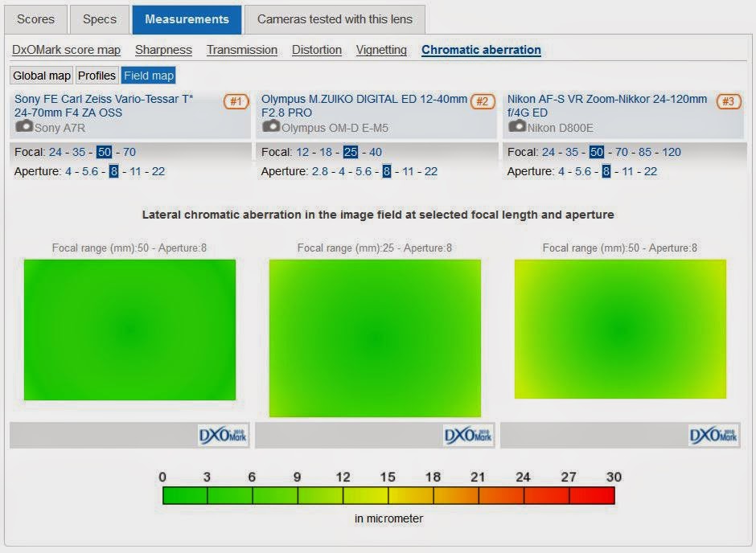Open the Distortion measurement link
This screenshot has height=553, width=756.
[x=317, y=50]
